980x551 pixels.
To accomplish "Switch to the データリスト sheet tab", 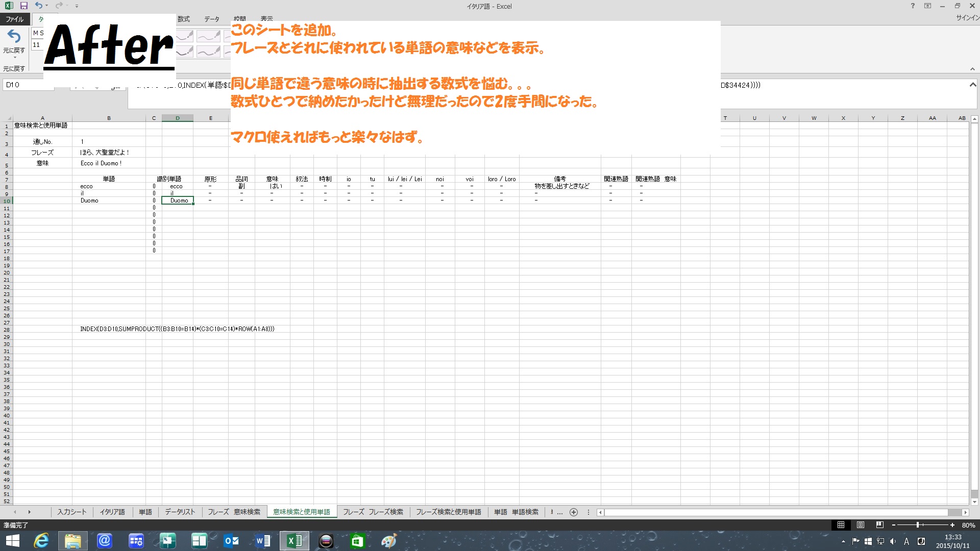I will (x=180, y=512).
